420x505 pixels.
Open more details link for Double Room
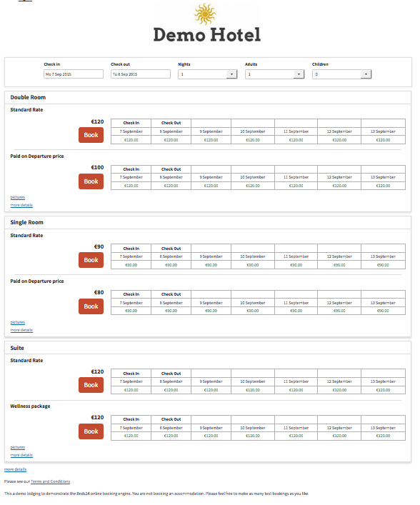(21, 205)
